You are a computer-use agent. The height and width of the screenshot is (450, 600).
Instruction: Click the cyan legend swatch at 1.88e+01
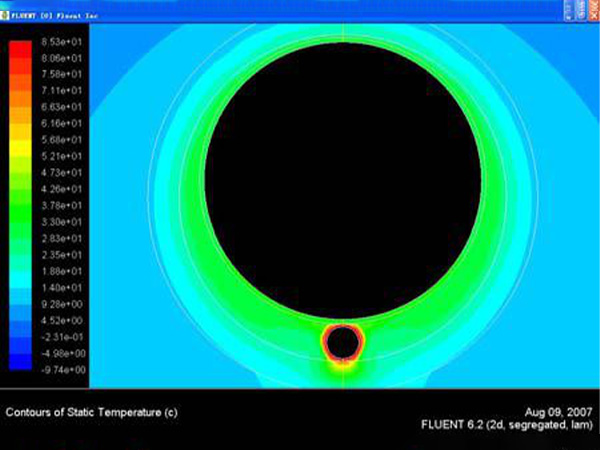coord(21,270)
